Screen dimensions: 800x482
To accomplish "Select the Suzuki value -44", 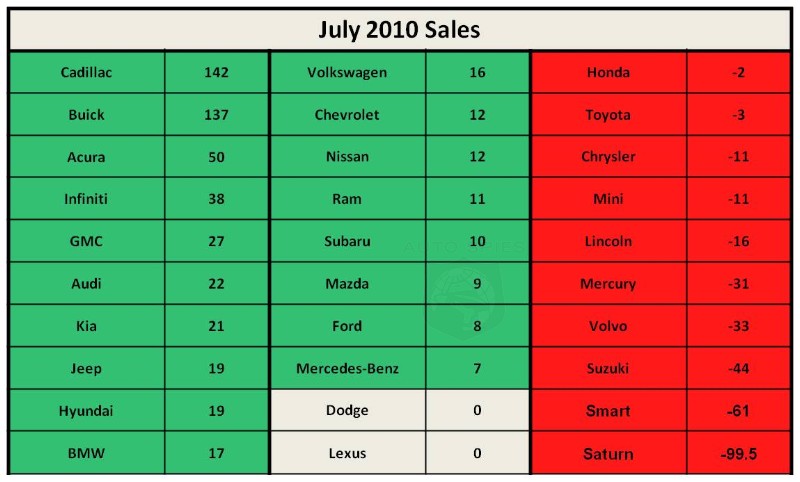I will click(739, 369).
